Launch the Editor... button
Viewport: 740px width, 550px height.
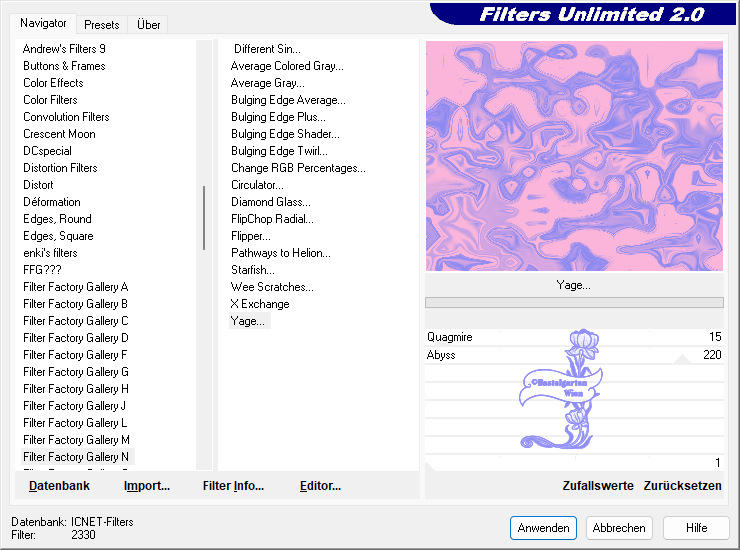[320, 486]
